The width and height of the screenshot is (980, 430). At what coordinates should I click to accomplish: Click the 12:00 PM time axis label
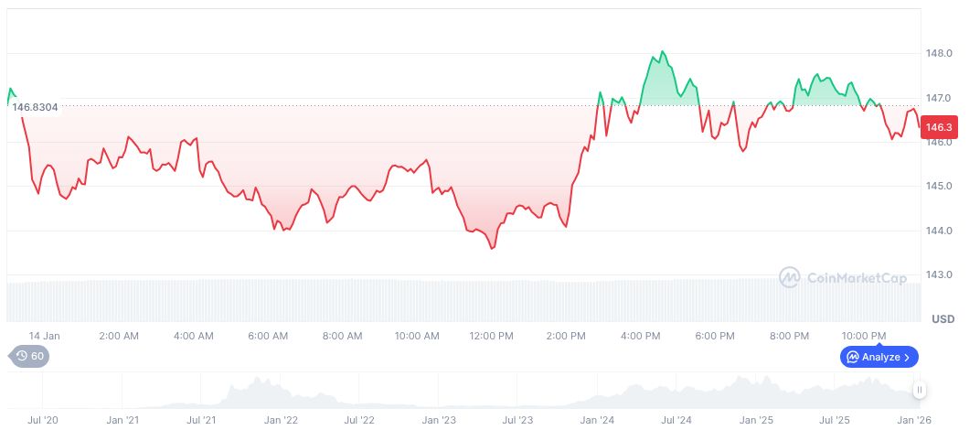point(491,336)
